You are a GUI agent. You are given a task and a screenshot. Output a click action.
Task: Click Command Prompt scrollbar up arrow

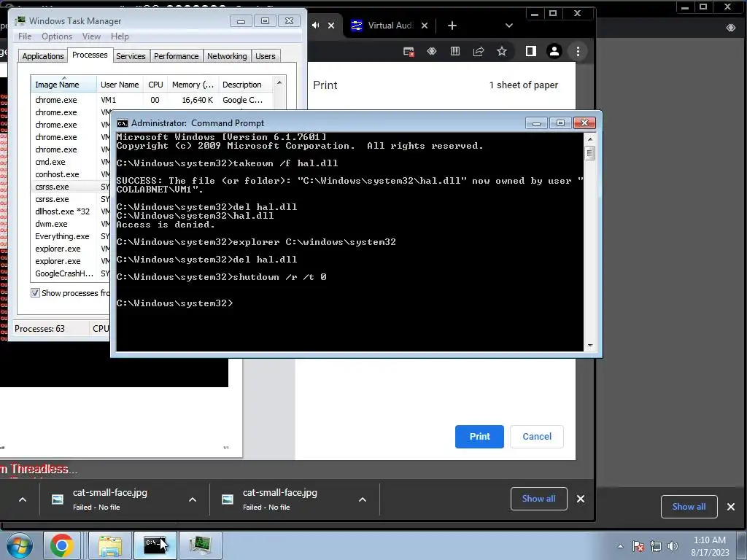pos(590,139)
